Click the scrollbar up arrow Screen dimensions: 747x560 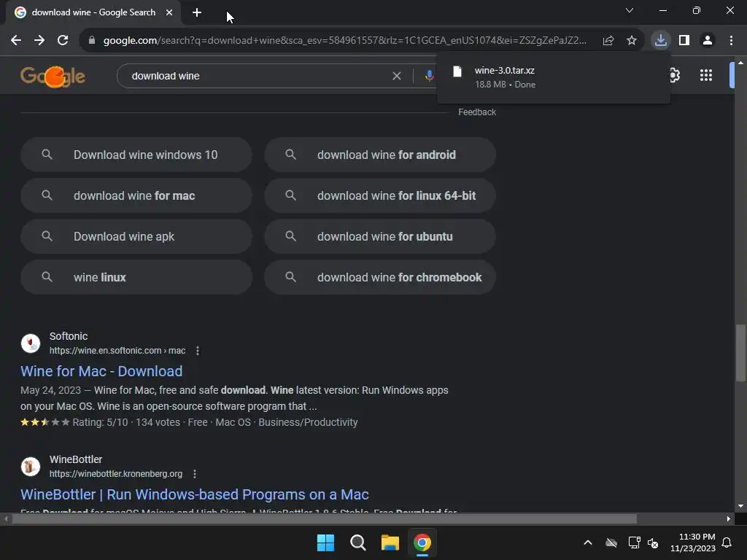click(x=740, y=63)
